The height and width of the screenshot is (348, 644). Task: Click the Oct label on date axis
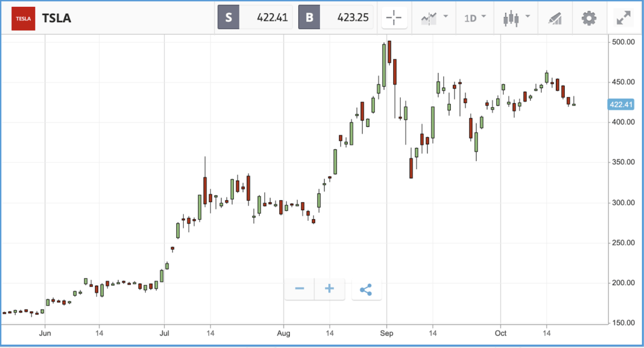click(501, 333)
